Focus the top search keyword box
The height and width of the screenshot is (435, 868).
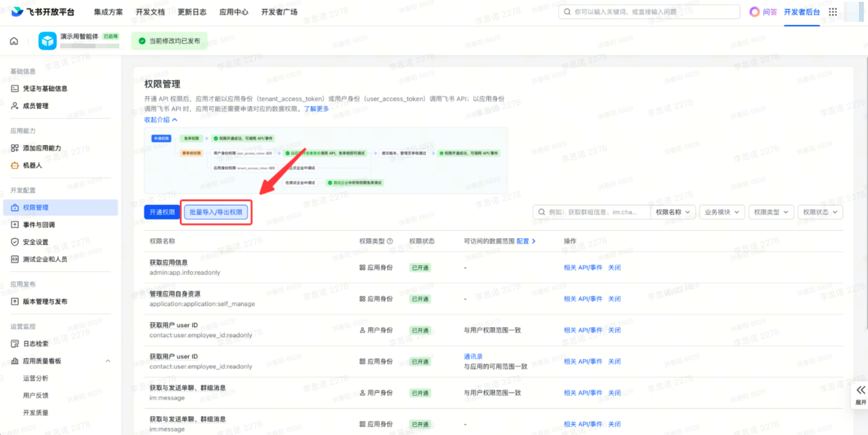[649, 12]
